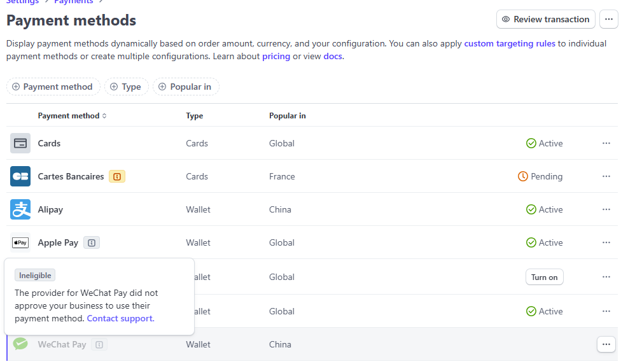Screen dimensions: 628x364
Task: Click the info badge next to WeChat Pay
Action: coord(99,344)
